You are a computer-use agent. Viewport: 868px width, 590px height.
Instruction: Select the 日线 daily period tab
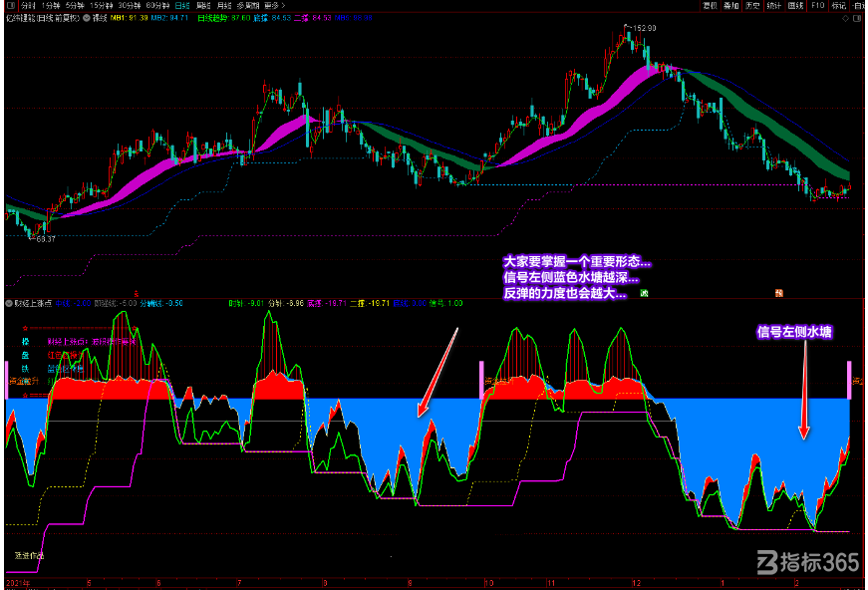182,6
